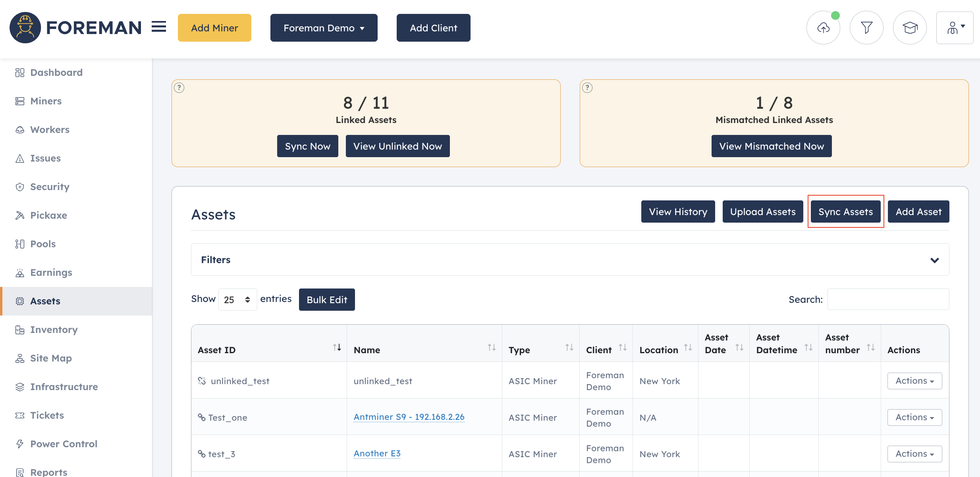Select Assets in the sidebar
The width and height of the screenshot is (980, 477).
coord(76,301)
